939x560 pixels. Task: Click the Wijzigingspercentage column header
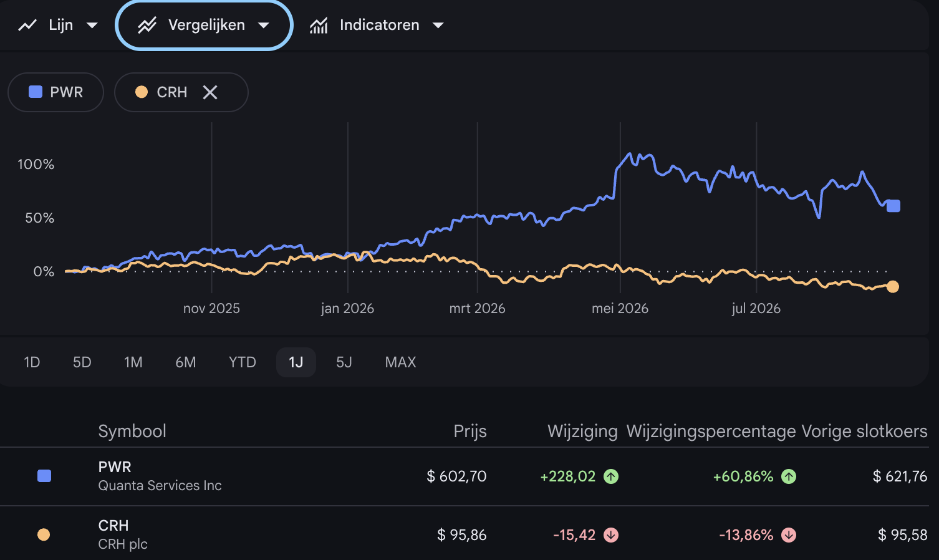[711, 432]
